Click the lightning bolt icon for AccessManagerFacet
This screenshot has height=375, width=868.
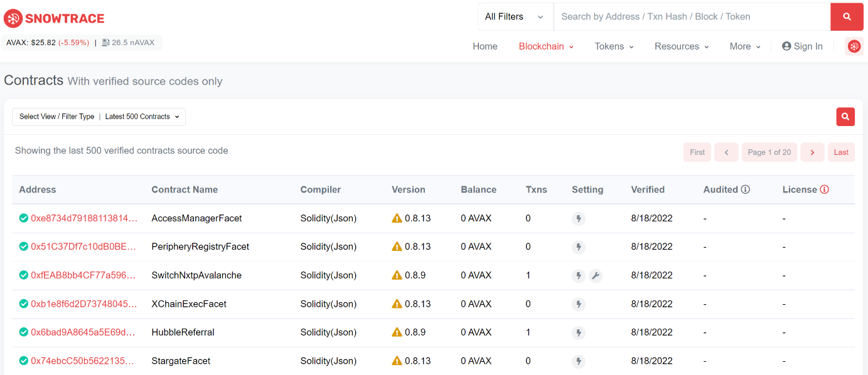pos(579,218)
